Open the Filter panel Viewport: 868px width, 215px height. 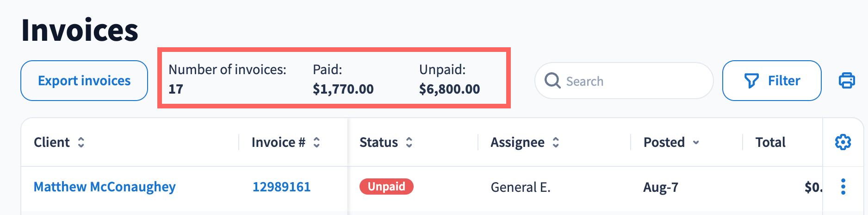coord(771,81)
